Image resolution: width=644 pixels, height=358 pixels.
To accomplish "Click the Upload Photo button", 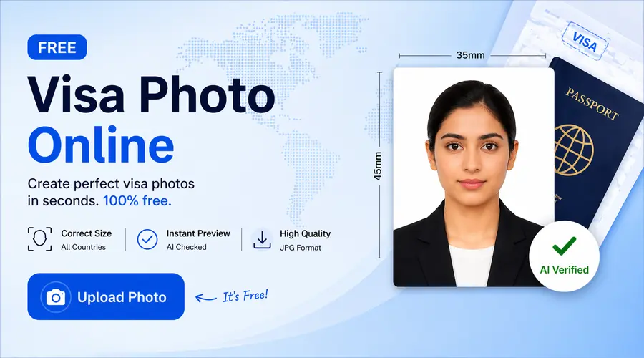I will (x=106, y=296).
